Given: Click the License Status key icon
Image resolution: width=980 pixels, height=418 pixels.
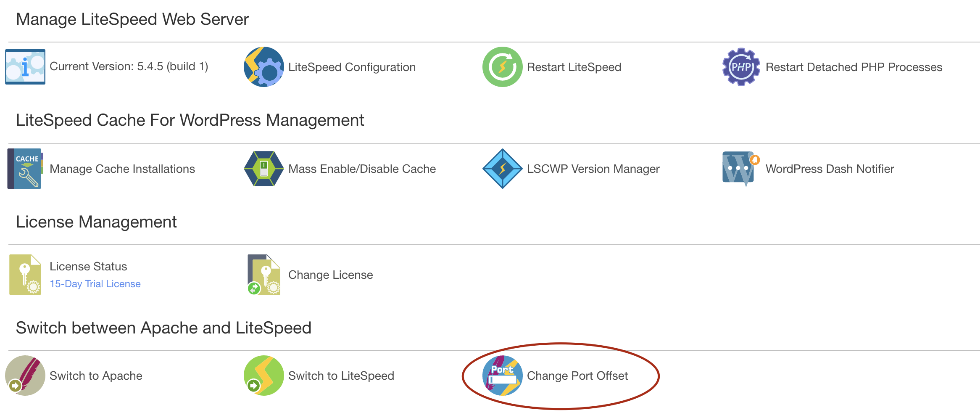Looking at the screenshot, I should pyautogui.click(x=25, y=275).
